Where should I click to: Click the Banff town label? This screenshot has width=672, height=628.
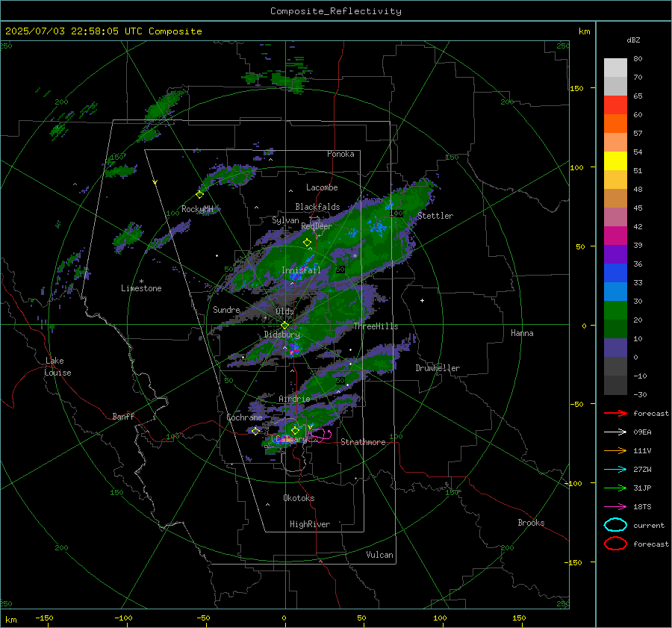(123, 417)
